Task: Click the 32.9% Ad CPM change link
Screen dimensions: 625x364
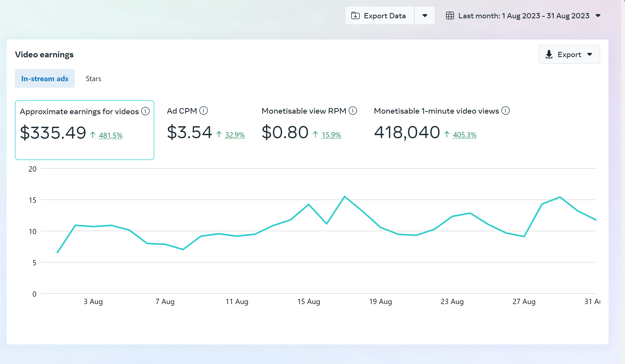Action: (235, 135)
